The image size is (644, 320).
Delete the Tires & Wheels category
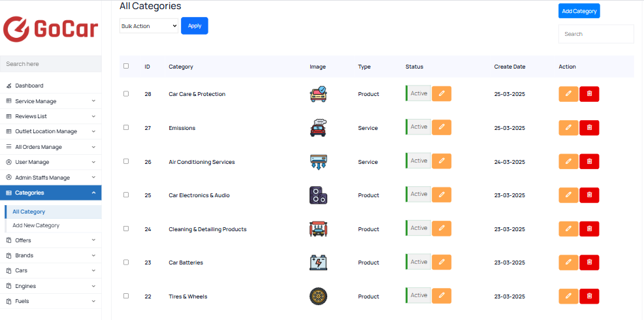coord(589,296)
